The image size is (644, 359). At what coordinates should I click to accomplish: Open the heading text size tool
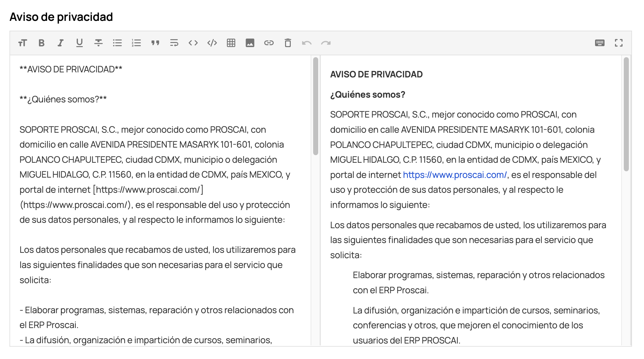[22, 43]
